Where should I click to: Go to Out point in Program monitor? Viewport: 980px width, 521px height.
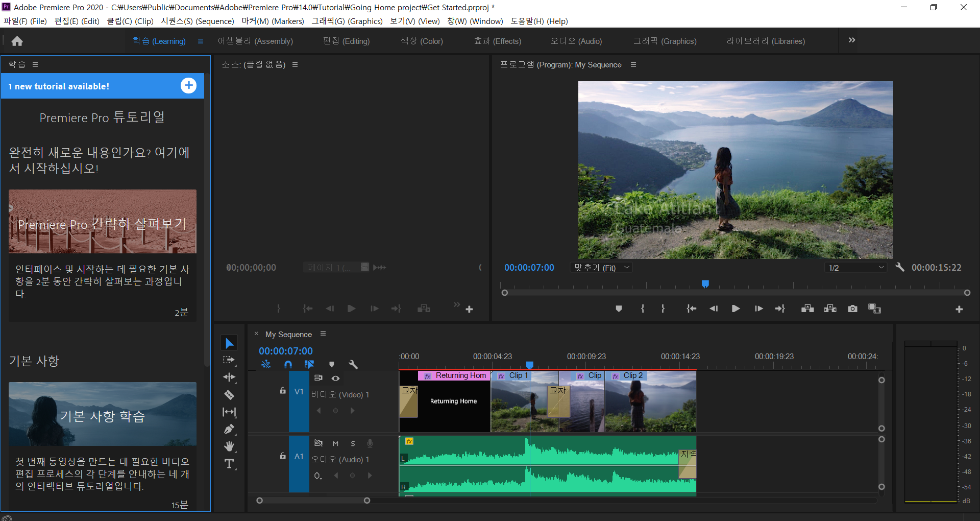[780, 309]
